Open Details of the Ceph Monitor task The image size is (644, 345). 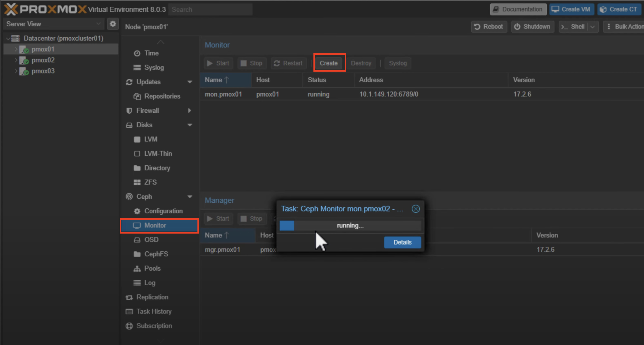click(x=402, y=242)
